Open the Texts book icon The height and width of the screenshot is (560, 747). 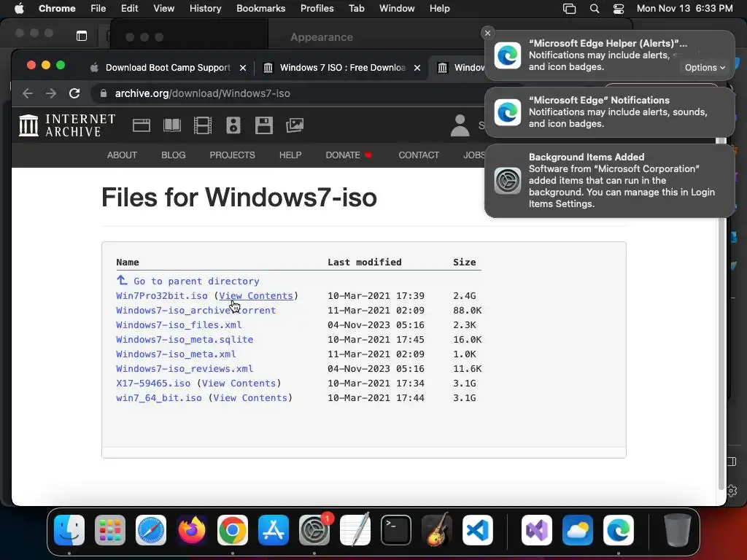[172, 125]
